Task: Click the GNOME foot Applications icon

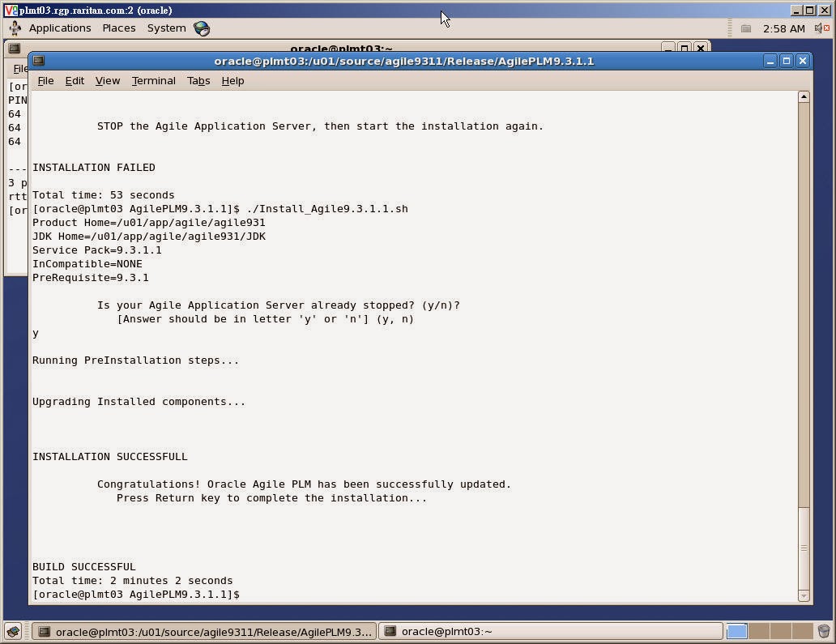Action: coord(15,28)
